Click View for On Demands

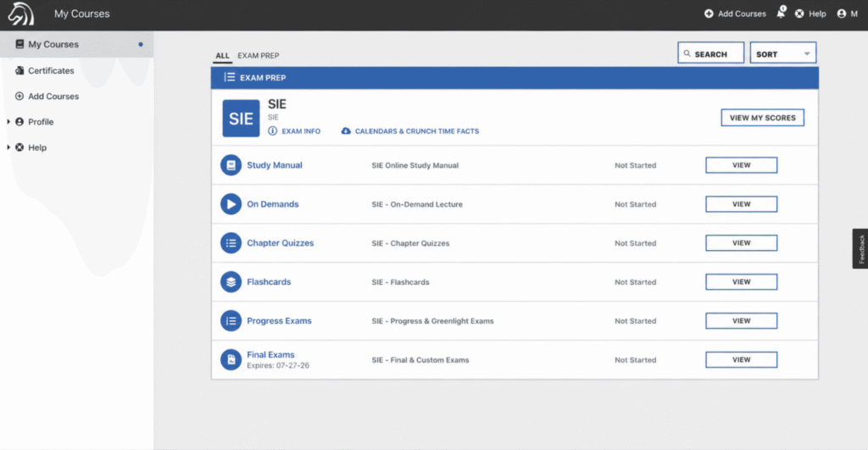741,204
